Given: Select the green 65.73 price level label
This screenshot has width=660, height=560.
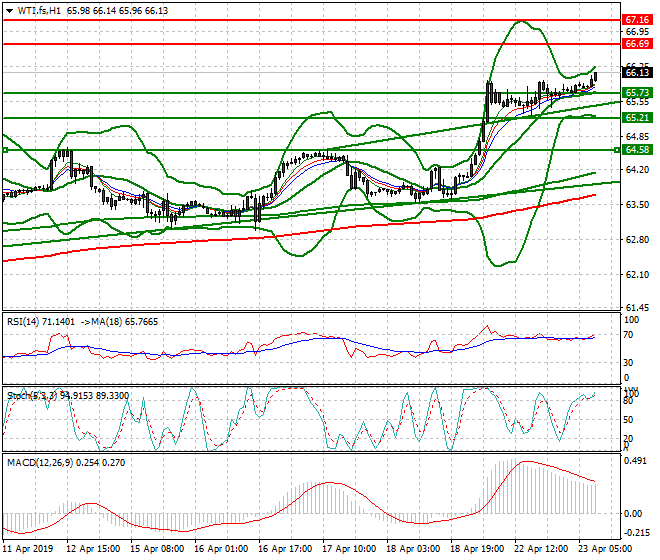Looking at the screenshot, I should pos(637,92).
